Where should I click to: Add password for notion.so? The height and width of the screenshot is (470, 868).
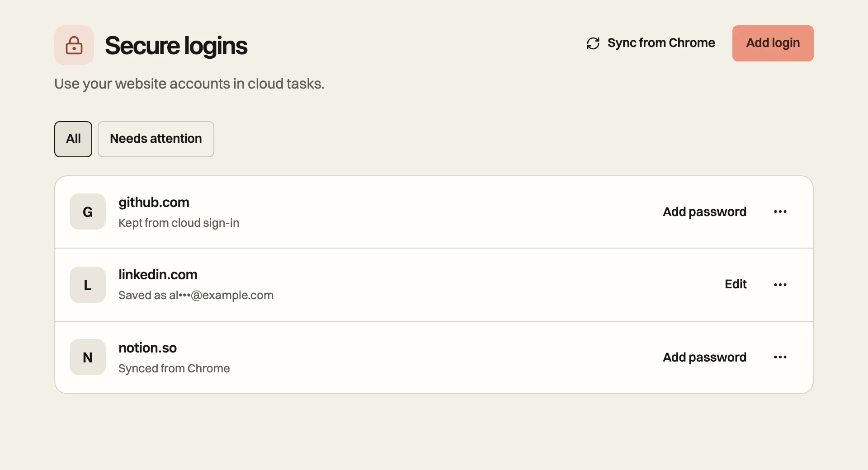[704, 357]
